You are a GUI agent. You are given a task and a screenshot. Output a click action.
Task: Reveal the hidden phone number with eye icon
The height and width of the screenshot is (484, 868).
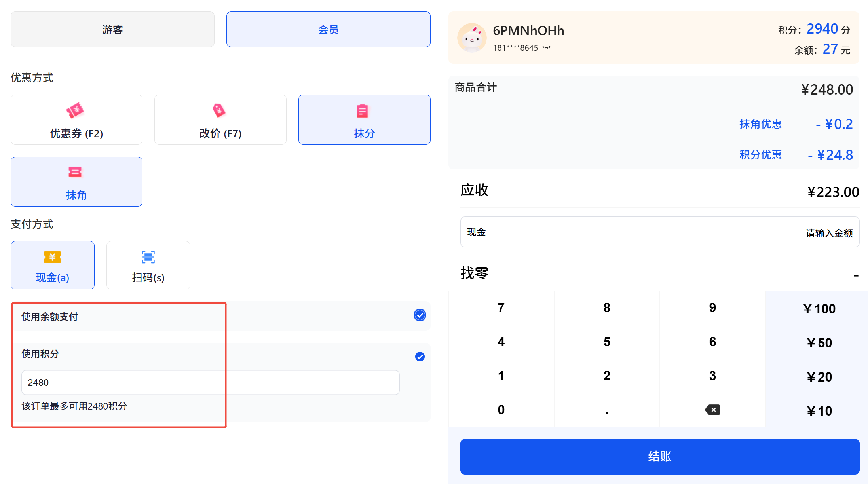547,48
